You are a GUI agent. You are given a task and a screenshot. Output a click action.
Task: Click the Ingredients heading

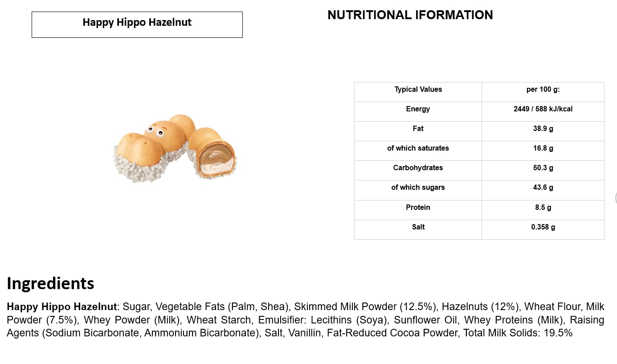point(50,283)
